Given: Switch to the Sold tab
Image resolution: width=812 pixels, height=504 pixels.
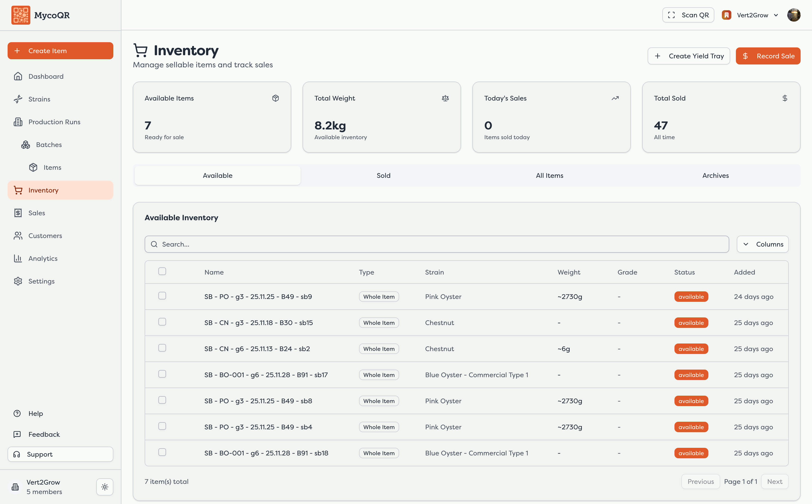Looking at the screenshot, I should coord(383,175).
